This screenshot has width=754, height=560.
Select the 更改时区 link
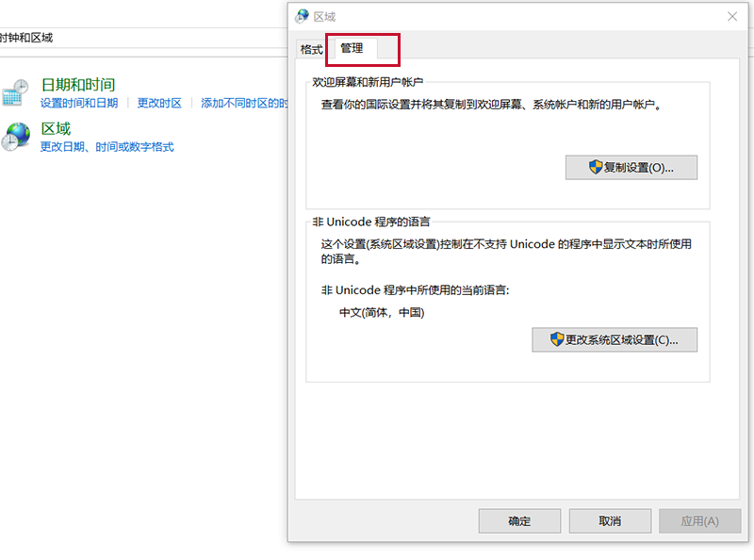[159, 103]
